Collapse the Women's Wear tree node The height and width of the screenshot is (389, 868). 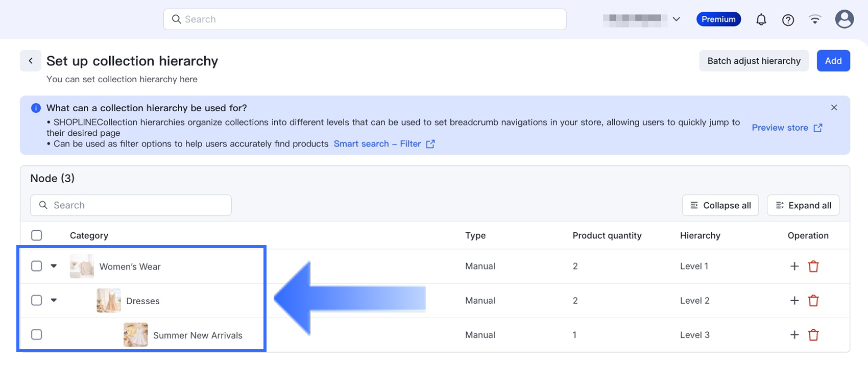pos(54,266)
